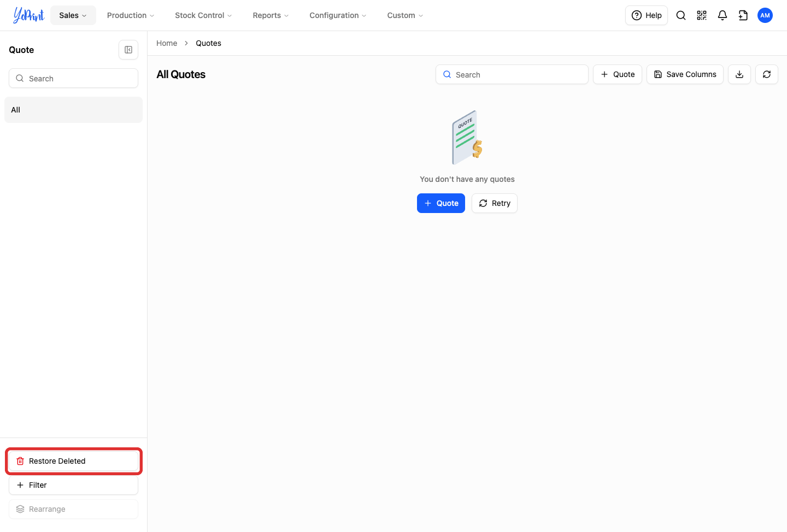
Task: Click the blue Quote button
Action: [441, 203]
